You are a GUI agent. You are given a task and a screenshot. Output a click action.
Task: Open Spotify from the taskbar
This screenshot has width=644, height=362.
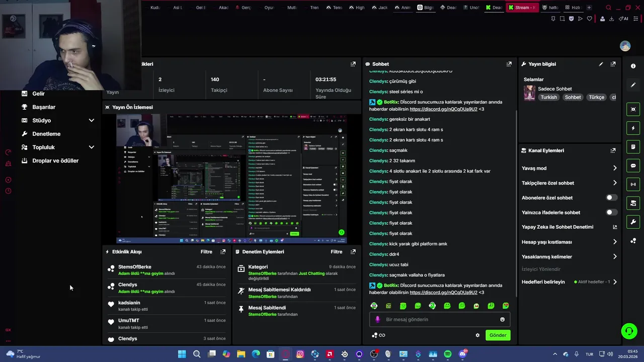tap(447, 354)
